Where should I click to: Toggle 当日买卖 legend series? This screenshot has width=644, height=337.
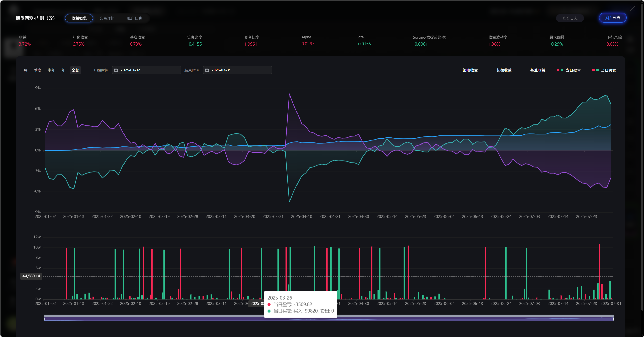point(604,70)
